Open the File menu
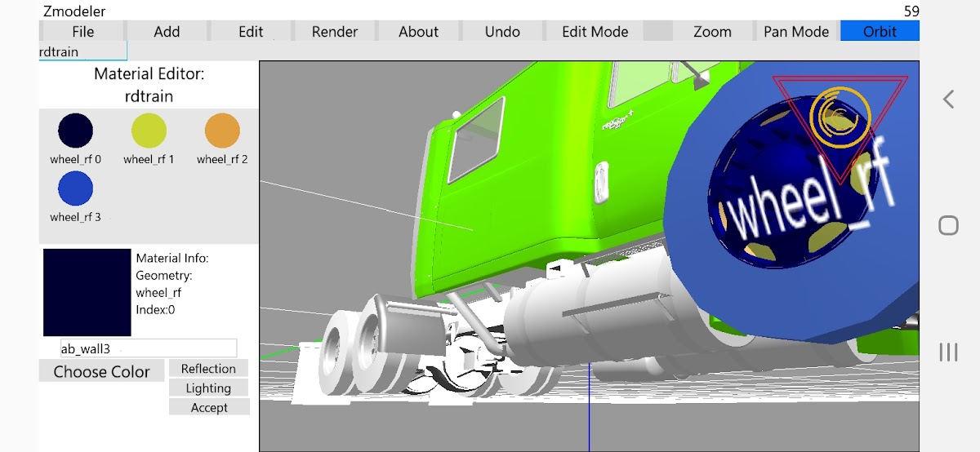 [x=82, y=32]
